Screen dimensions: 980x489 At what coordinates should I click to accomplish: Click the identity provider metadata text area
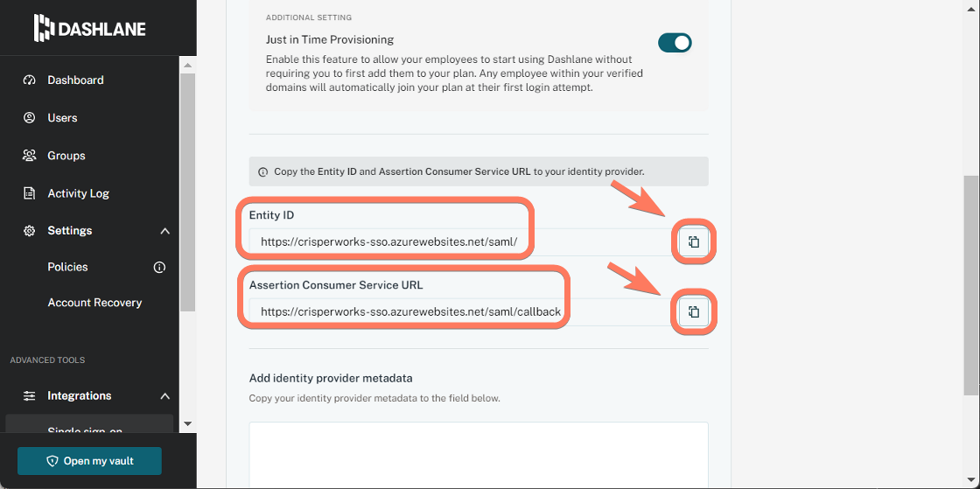479,455
